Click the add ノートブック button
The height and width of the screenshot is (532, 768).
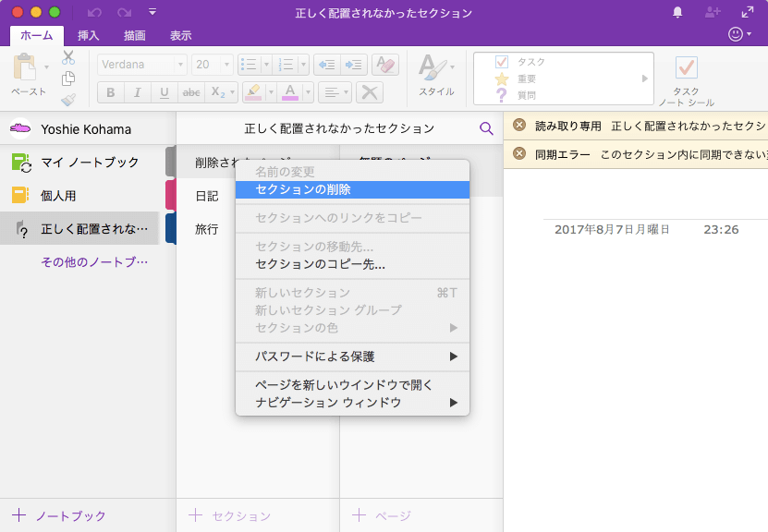pyautogui.click(x=59, y=515)
